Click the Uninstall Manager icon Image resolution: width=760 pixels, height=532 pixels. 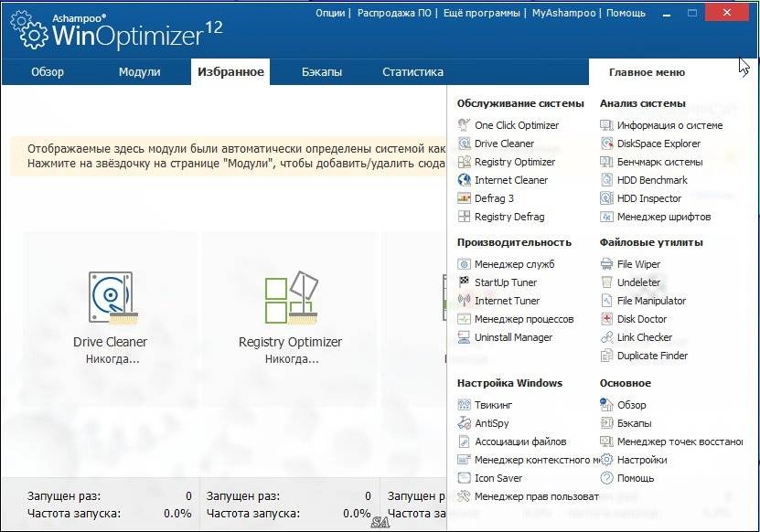464,337
